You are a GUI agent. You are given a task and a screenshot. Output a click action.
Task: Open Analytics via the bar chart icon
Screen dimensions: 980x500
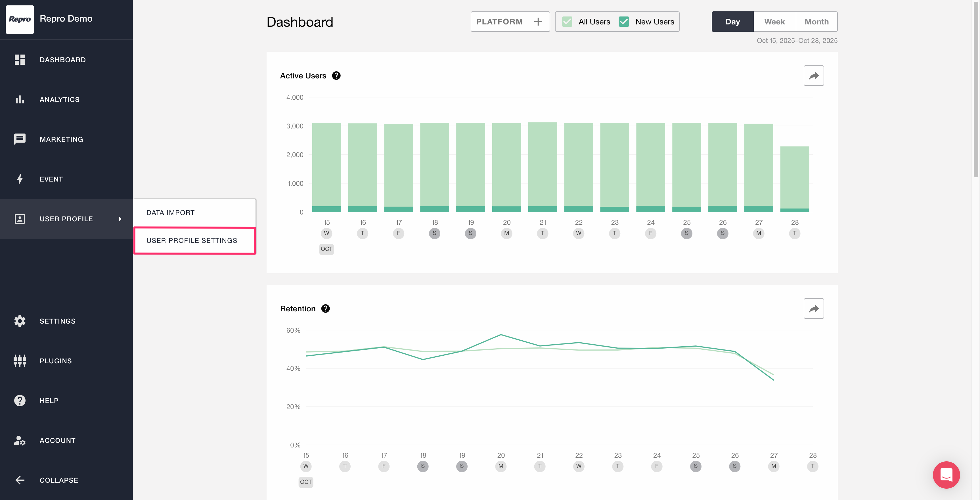(x=20, y=99)
